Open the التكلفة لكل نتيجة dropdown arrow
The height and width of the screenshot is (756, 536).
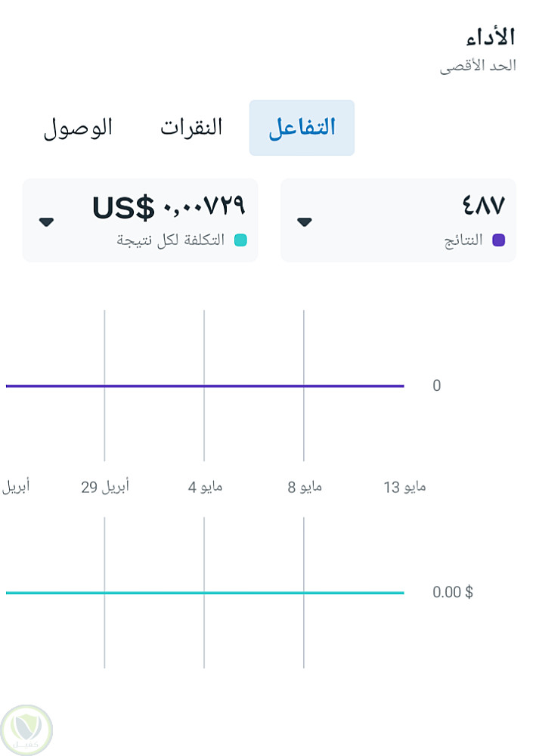pos(47,222)
